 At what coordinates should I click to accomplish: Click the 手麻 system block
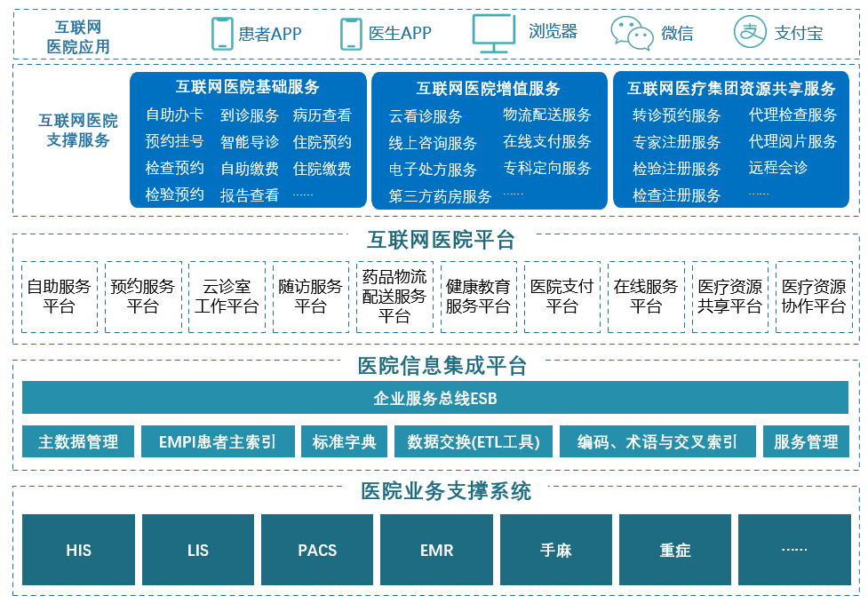556,550
